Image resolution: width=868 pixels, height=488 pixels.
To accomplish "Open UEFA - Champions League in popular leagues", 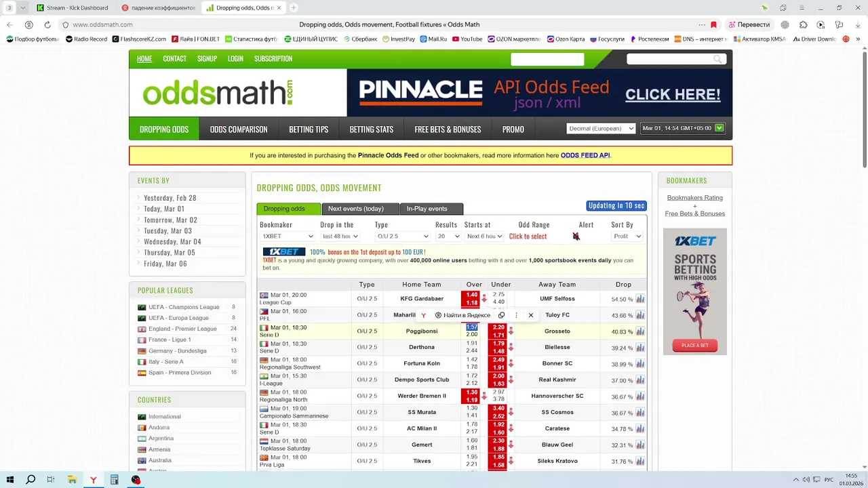I will click(x=184, y=308).
